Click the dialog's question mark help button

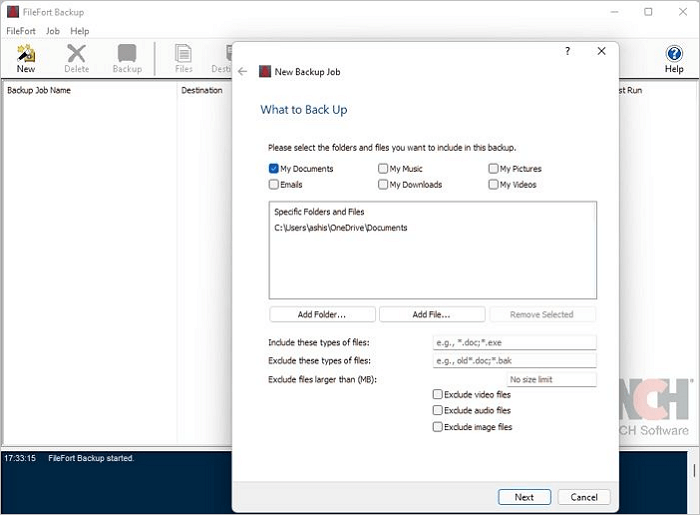[567, 51]
